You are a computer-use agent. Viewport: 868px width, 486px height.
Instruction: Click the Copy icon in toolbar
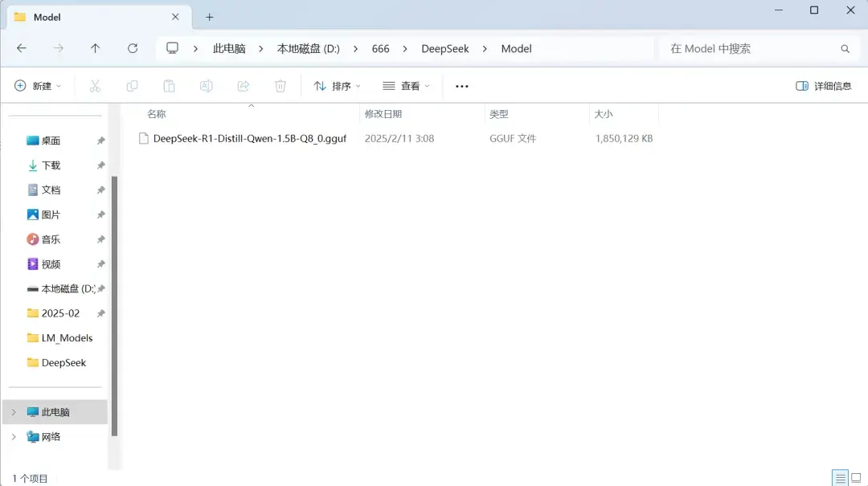coord(132,86)
